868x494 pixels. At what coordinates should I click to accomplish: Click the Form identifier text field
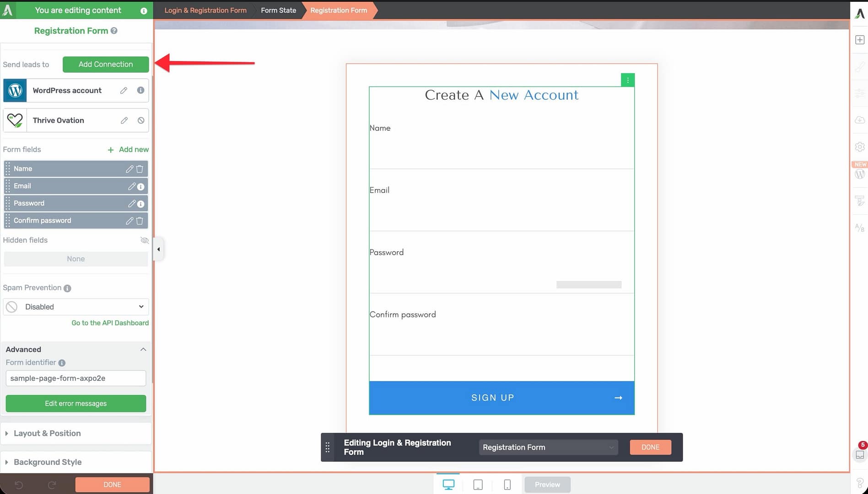76,378
